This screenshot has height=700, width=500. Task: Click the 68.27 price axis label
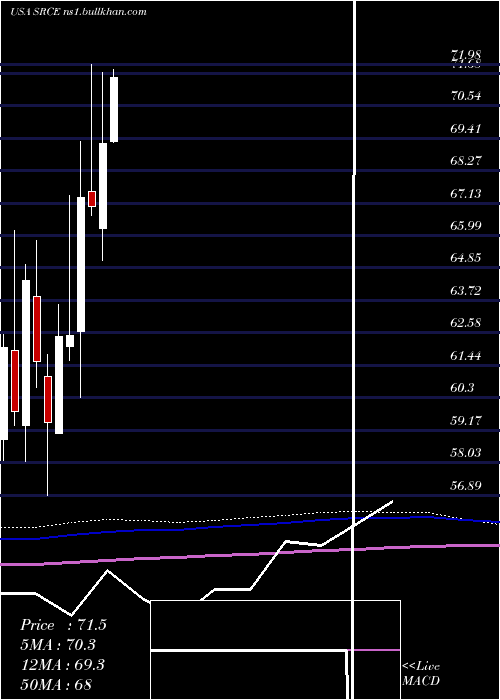[466, 160]
